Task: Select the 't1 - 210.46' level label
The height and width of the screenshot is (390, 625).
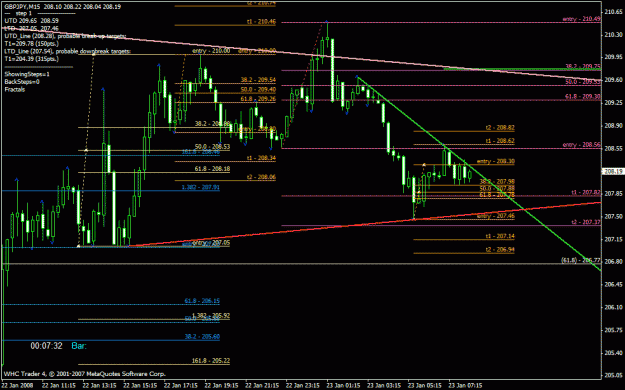Action: tap(261, 22)
